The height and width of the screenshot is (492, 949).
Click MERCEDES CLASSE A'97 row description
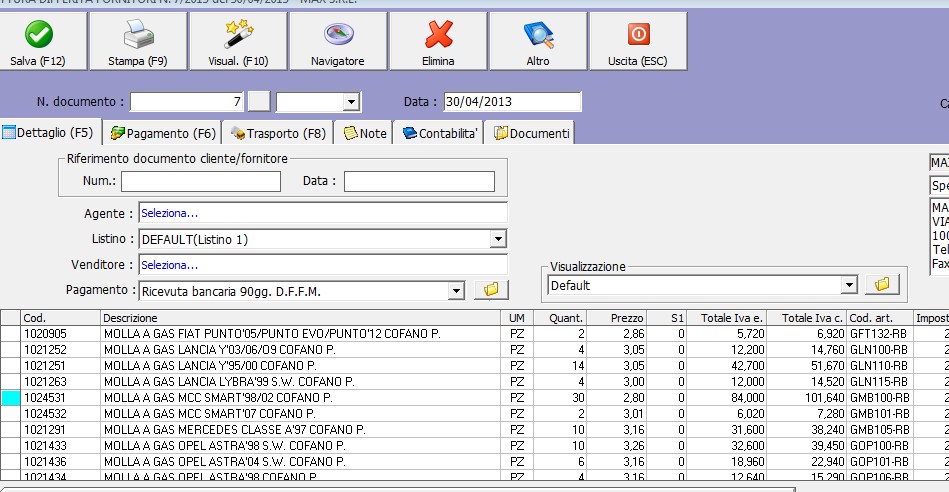tap(235, 430)
